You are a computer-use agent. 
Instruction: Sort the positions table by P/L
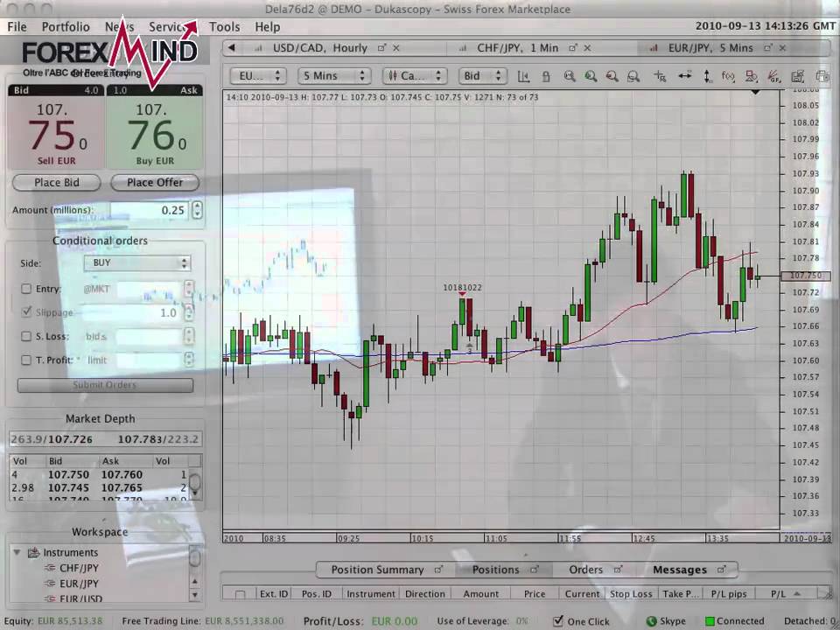point(784,593)
